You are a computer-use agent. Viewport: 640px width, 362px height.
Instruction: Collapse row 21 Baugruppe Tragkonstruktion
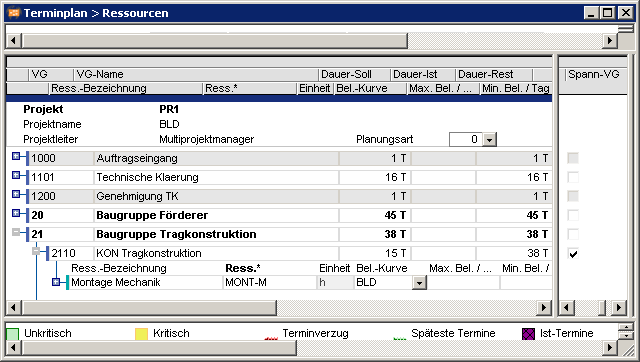(x=16, y=232)
